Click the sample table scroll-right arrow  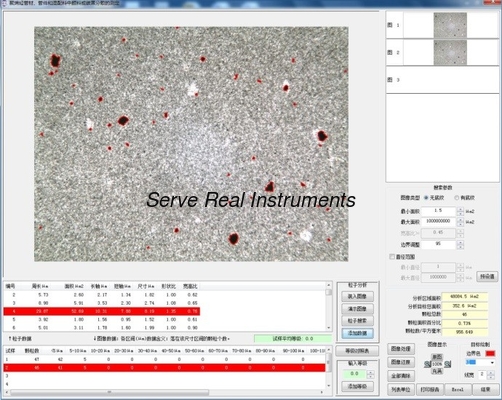322,392
